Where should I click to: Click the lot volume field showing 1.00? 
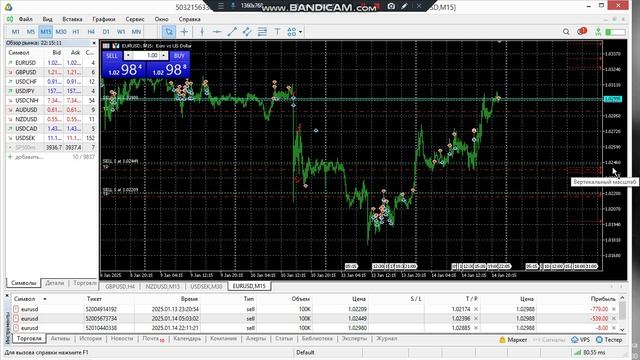(x=146, y=55)
